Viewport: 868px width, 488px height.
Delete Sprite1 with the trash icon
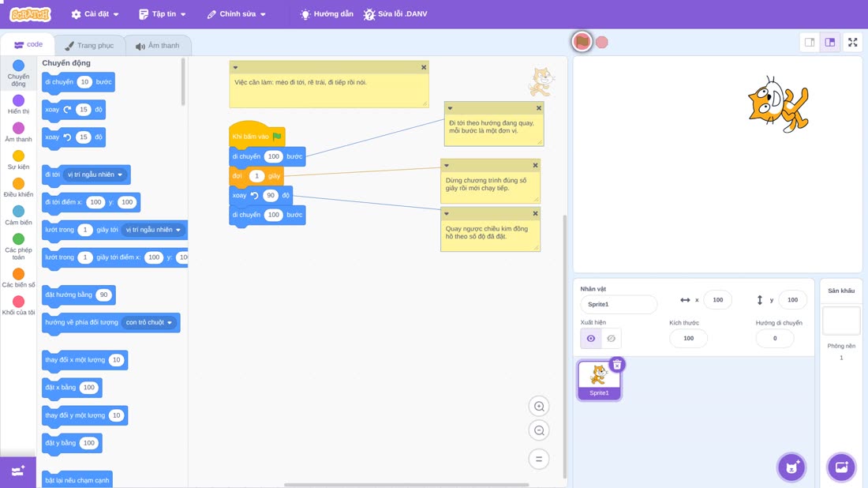tap(617, 365)
